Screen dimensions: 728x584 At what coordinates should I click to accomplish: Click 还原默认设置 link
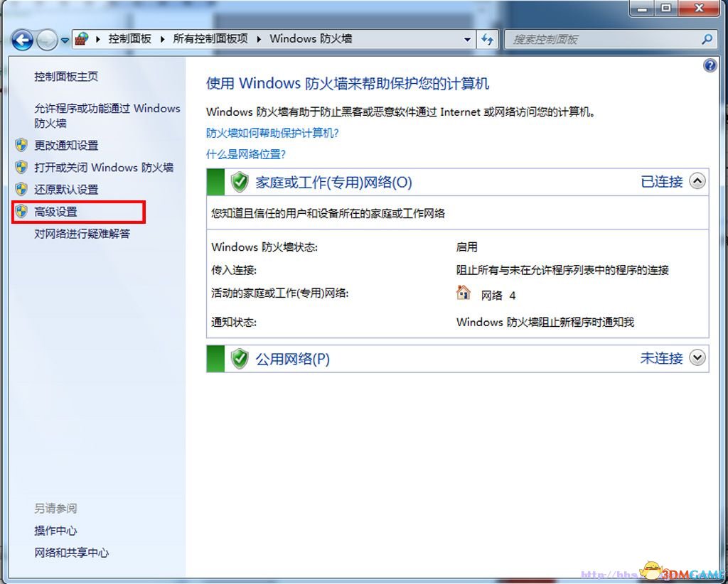[66, 189]
